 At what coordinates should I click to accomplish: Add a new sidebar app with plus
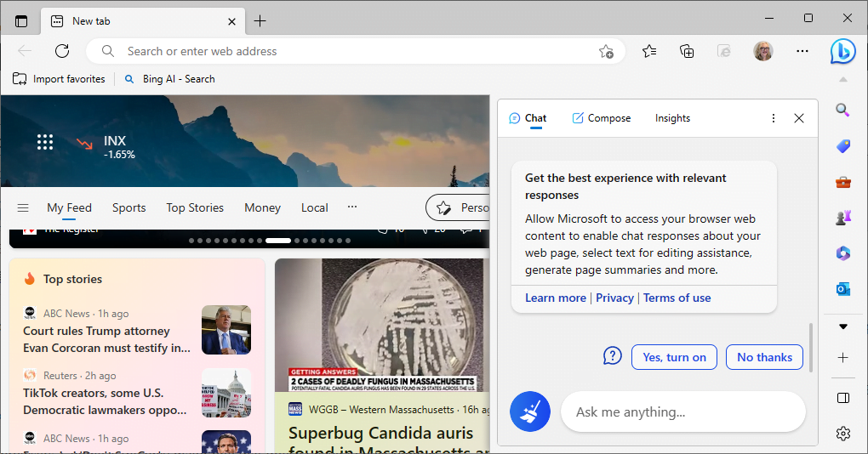842,358
